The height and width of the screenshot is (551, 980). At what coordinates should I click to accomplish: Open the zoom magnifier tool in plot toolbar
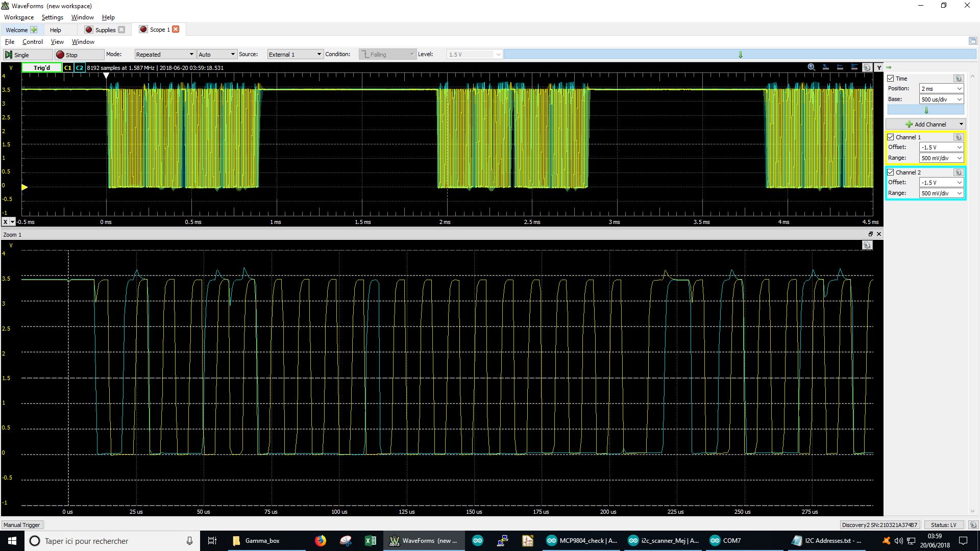click(811, 67)
